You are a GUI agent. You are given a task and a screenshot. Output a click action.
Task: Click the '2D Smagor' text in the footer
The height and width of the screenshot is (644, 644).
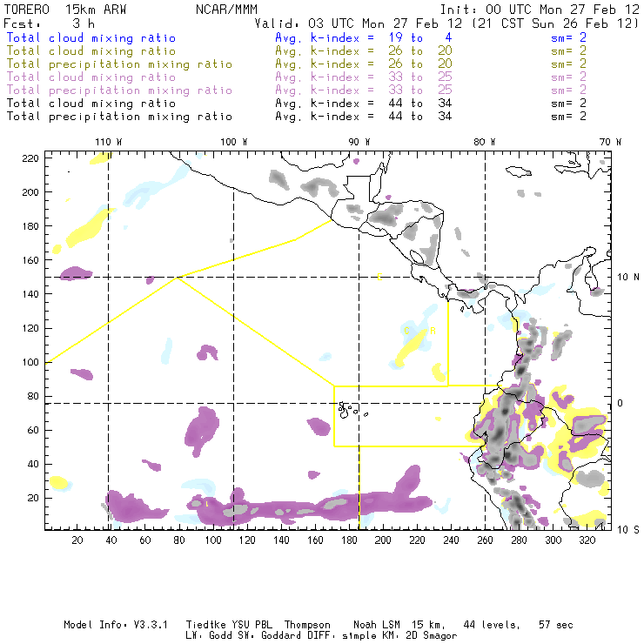coord(432,636)
